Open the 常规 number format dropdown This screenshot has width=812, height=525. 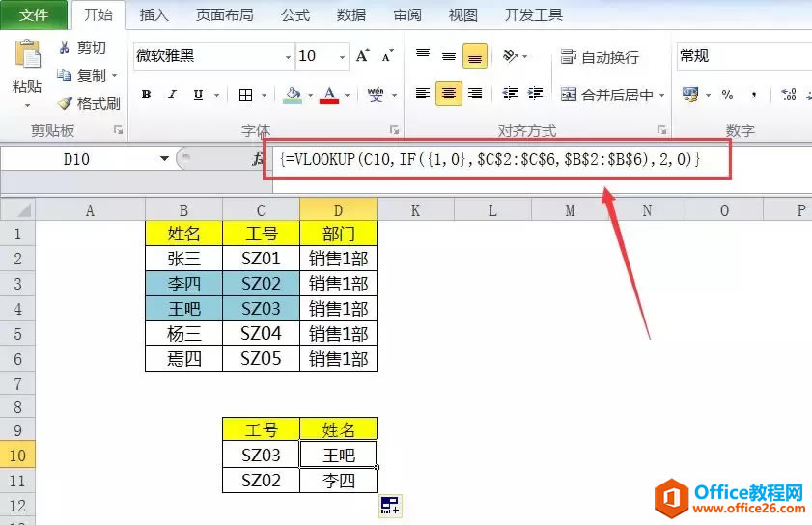click(743, 56)
